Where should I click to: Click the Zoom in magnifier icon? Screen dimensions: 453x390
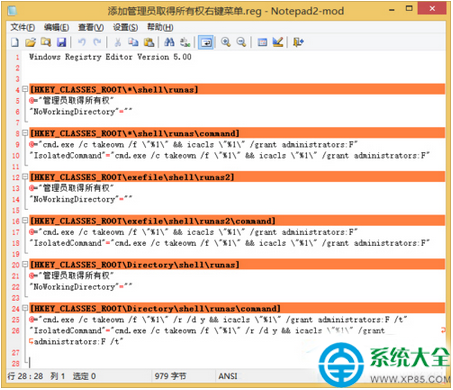pos(226,42)
